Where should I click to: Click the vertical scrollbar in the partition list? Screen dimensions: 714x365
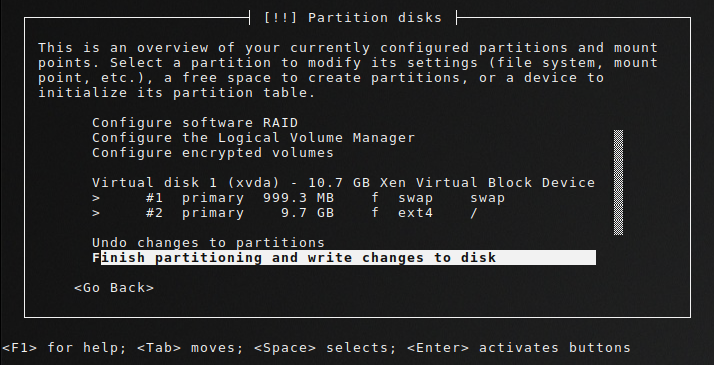pyautogui.click(x=618, y=182)
